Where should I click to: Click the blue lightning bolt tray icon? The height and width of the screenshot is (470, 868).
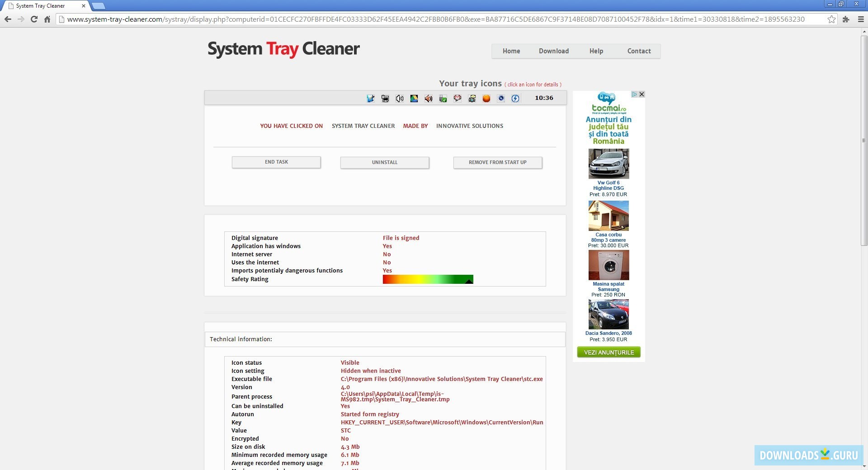tap(515, 98)
